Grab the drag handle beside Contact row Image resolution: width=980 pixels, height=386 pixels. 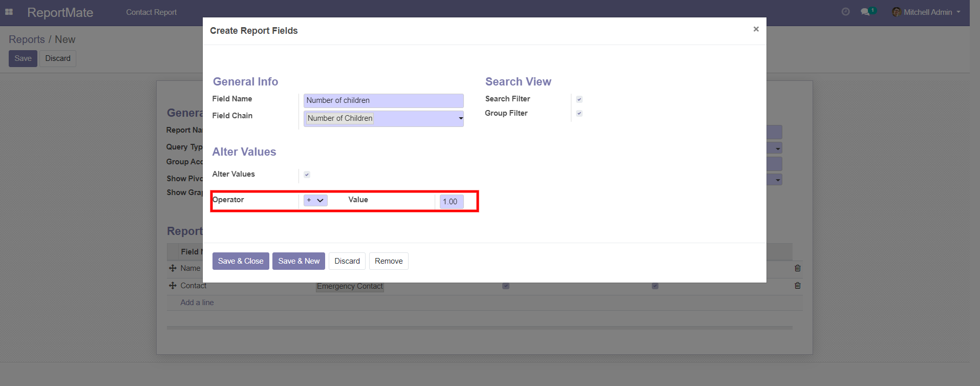pos(173,286)
